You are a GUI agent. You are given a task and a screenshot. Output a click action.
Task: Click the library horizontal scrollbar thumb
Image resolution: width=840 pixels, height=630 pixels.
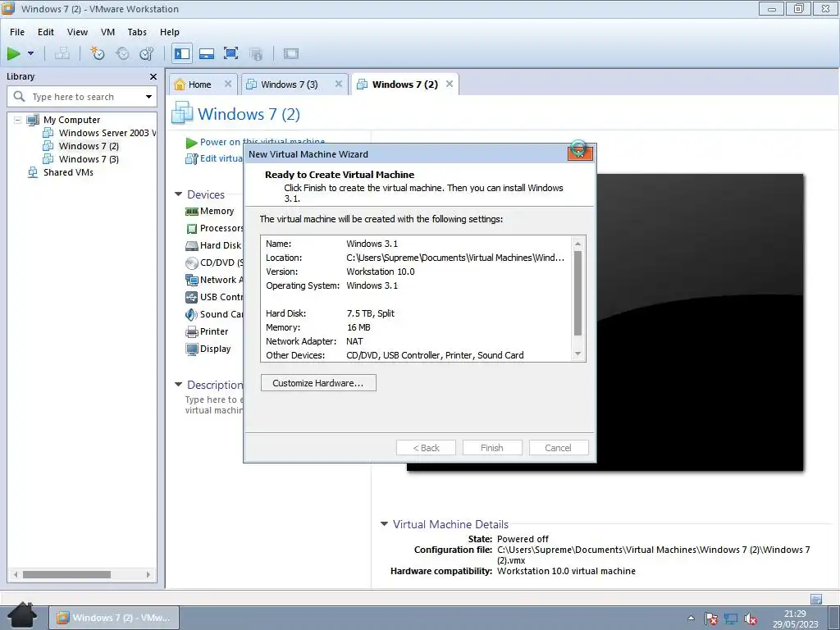pyautogui.click(x=67, y=574)
